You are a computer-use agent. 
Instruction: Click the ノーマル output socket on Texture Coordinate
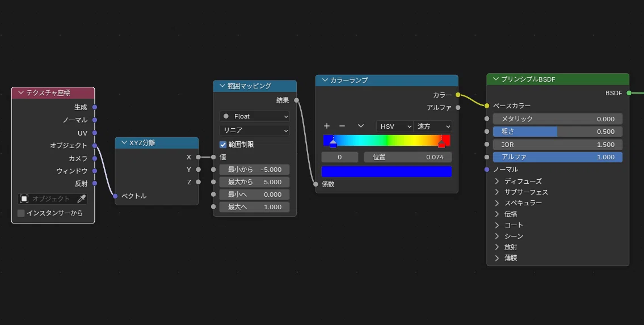(94, 120)
